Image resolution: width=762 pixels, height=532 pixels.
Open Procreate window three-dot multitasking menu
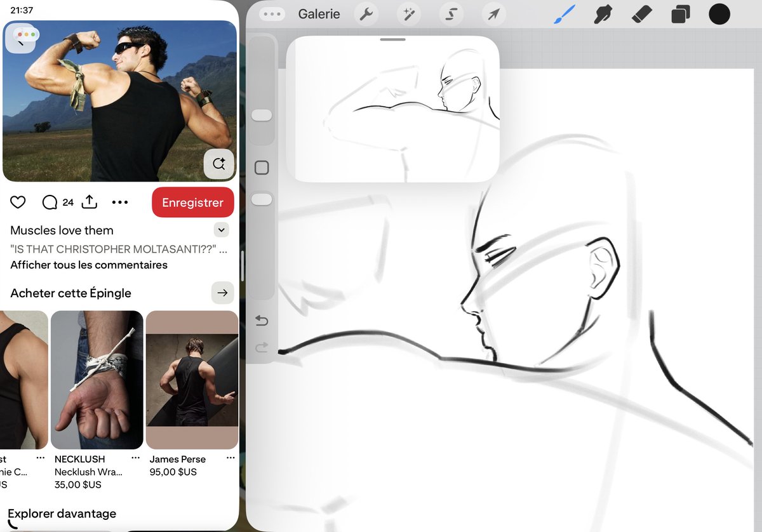[x=272, y=14]
